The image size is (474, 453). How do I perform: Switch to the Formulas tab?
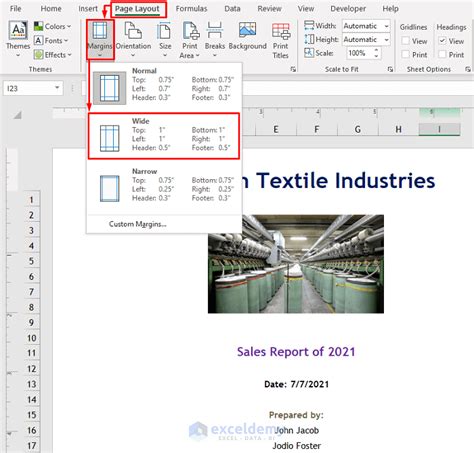191,9
